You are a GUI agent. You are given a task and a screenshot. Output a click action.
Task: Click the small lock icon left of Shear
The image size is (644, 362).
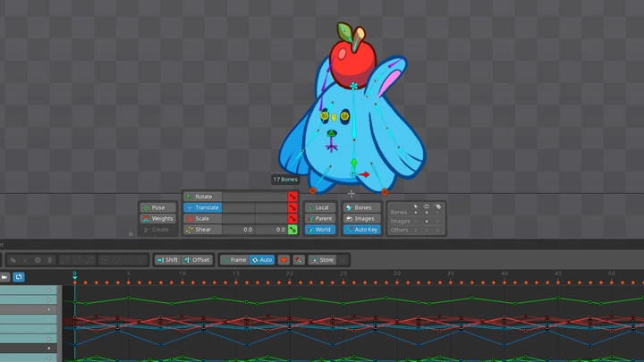coord(131,234)
